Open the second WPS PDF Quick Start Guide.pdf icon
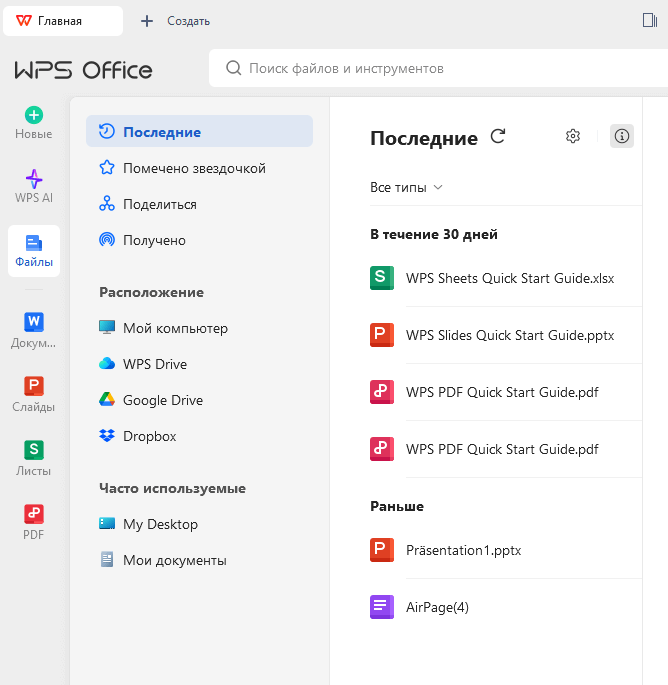 pos(382,449)
